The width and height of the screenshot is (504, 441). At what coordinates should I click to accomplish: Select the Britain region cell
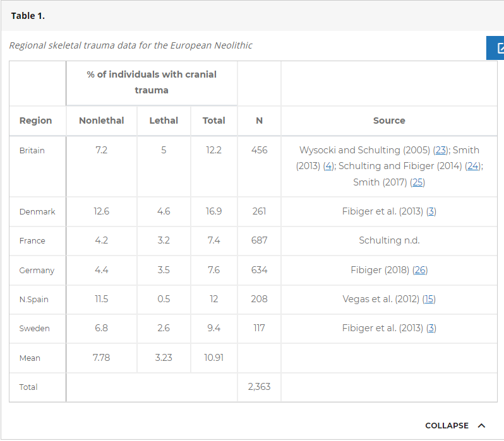tap(32, 151)
